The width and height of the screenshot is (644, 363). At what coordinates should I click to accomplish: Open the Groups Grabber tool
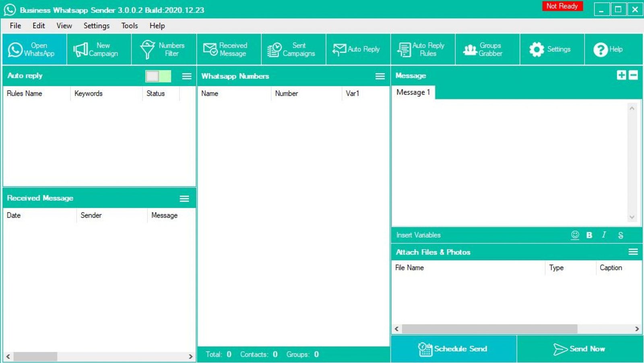[x=487, y=49]
